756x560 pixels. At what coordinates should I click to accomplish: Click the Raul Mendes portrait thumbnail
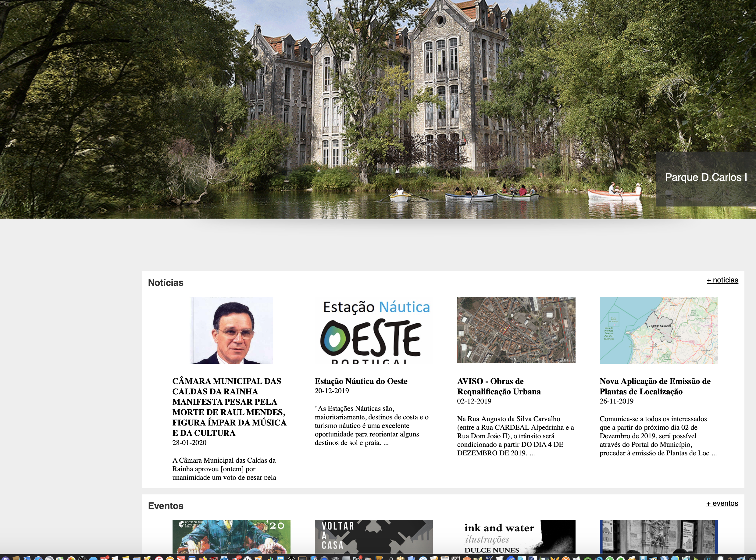click(232, 330)
